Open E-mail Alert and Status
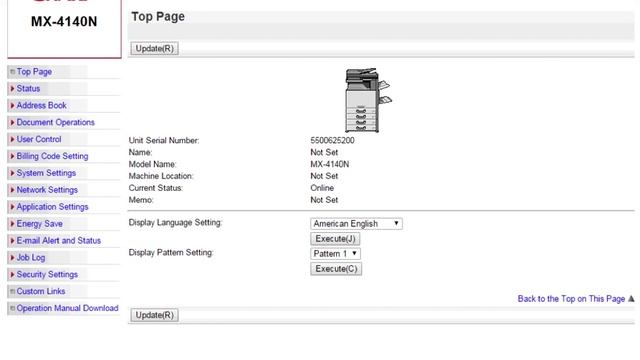 59,241
